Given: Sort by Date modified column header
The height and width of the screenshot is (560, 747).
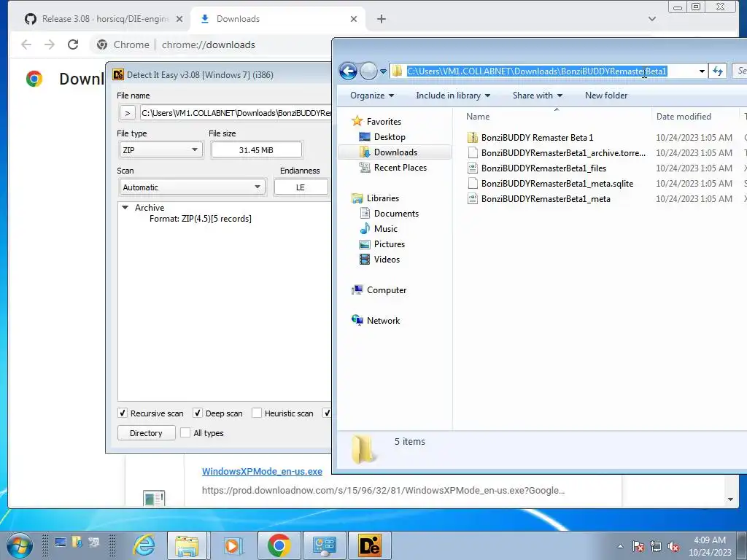Looking at the screenshot, I should (x=684, y=116).
